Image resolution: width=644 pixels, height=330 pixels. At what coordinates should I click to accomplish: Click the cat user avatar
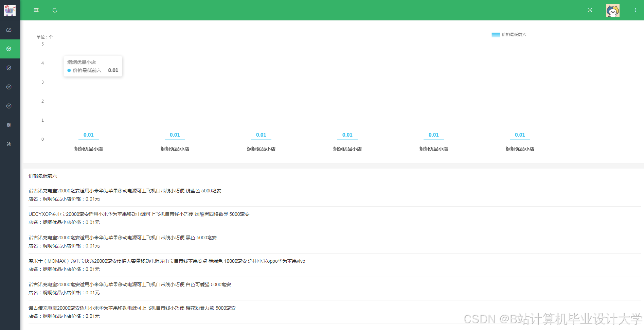click(x=613, y=11)
